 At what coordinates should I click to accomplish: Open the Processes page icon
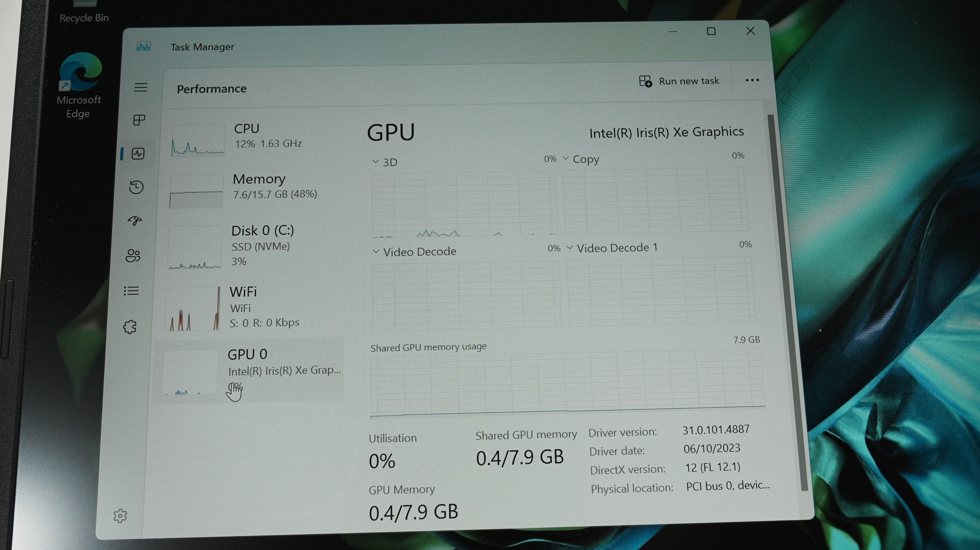point(139,120)
